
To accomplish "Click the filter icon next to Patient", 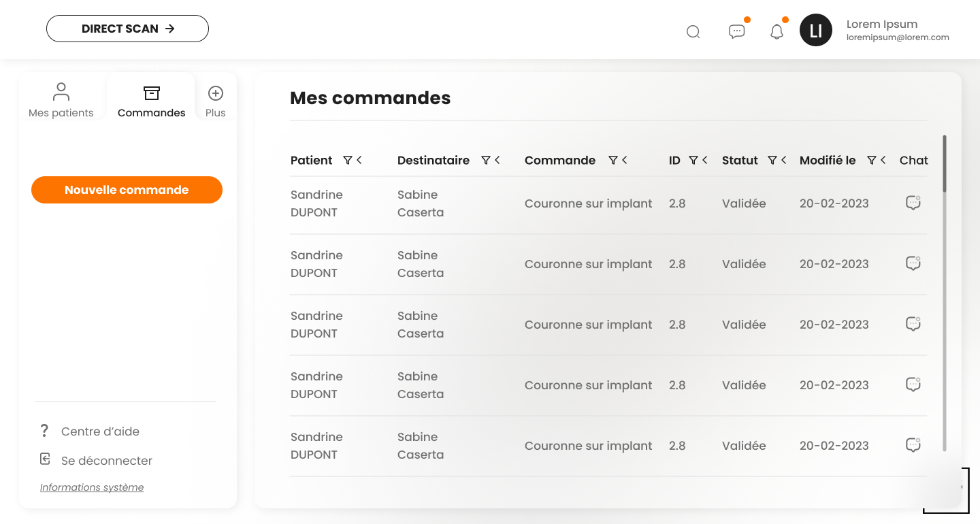I will 348,161.
